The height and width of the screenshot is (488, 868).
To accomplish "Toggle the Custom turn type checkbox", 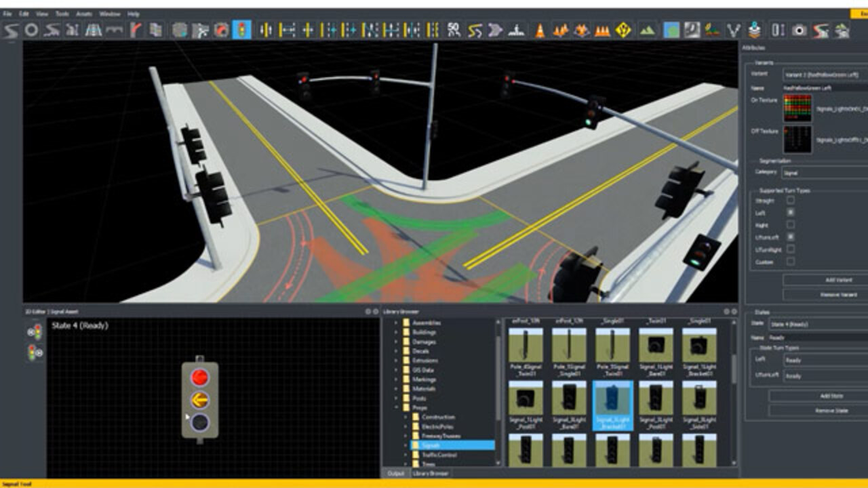I will coord(790,262).
